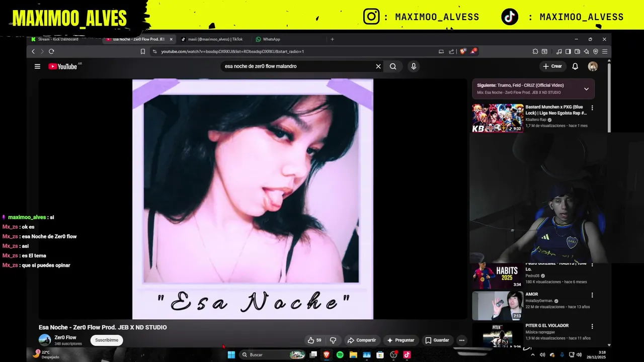This screenshot has height=362, width=644.
Task: Click the Preguntar button
Action: (x=401, y=340)
